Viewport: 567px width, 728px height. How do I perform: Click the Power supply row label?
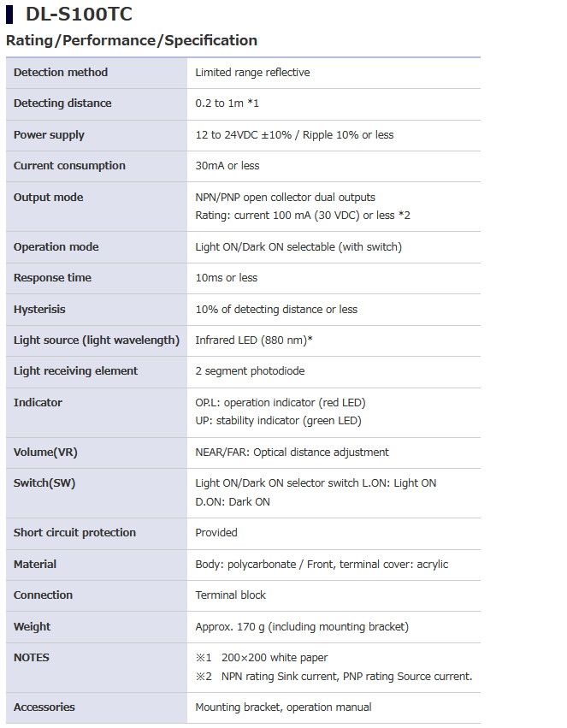point(49,135)
